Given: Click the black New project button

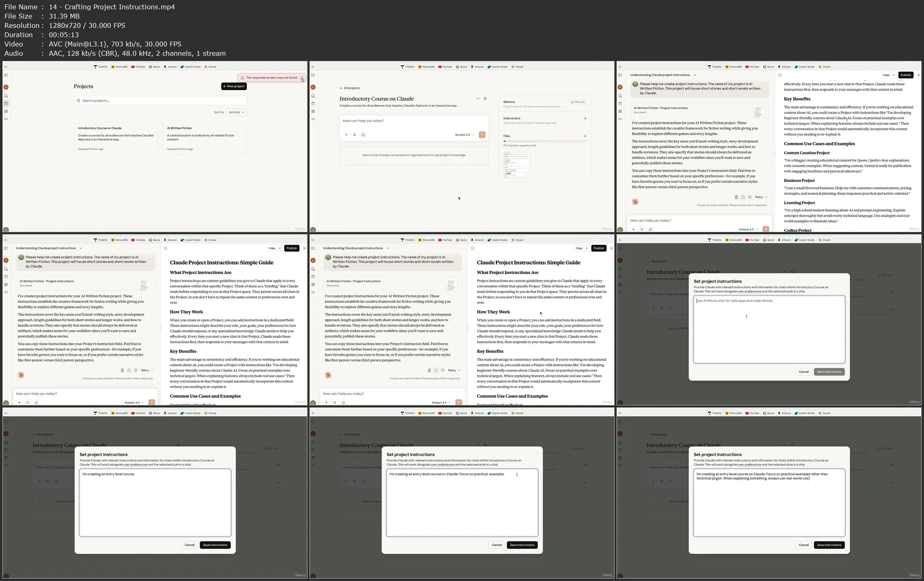Looking at the screenshot, I should point(234,86).
